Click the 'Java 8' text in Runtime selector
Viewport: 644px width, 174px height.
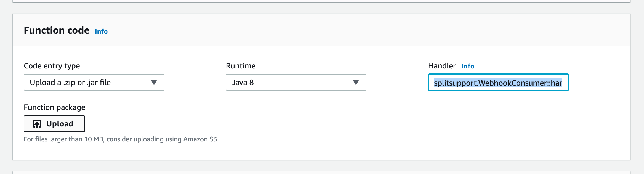click(x=243, y=82)
